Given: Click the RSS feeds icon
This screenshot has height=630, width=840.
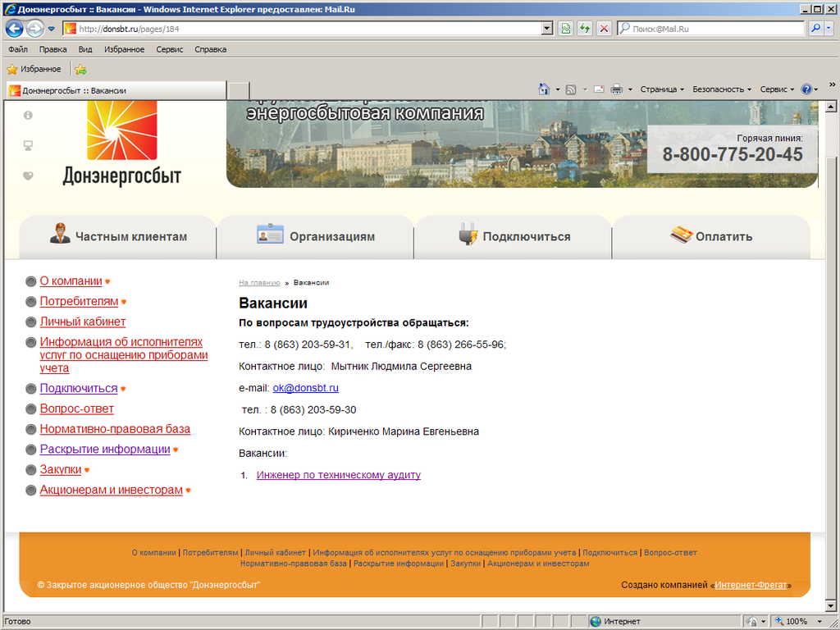Looking at the screenshot, I should click(x=571, y=89).
